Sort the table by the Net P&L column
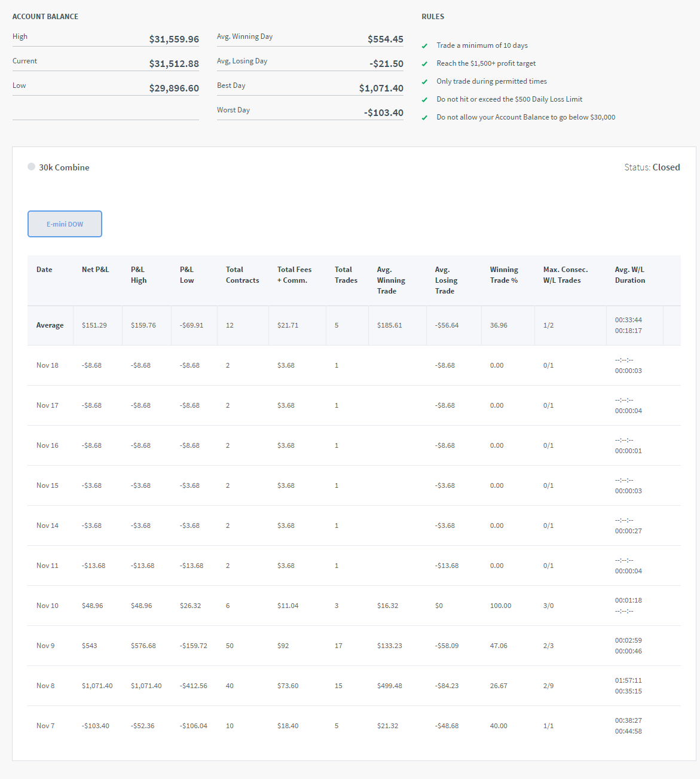 tap(95, 270)
